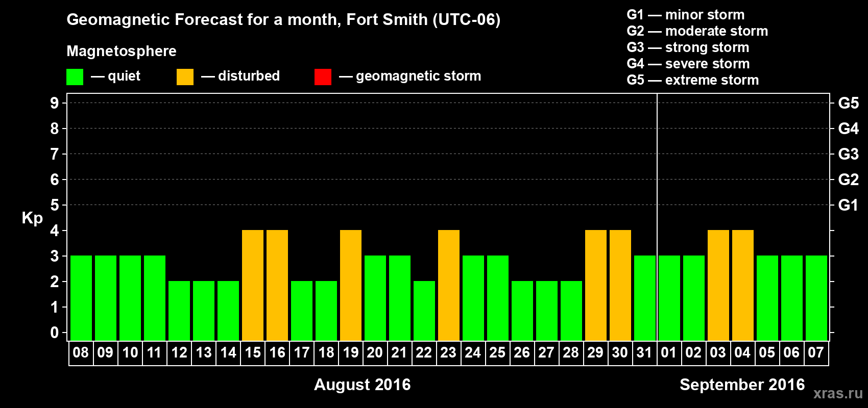Select the orange bar for September 03
Image resolution: width=868 pixels, height=408 pixels.
point(718,285)
